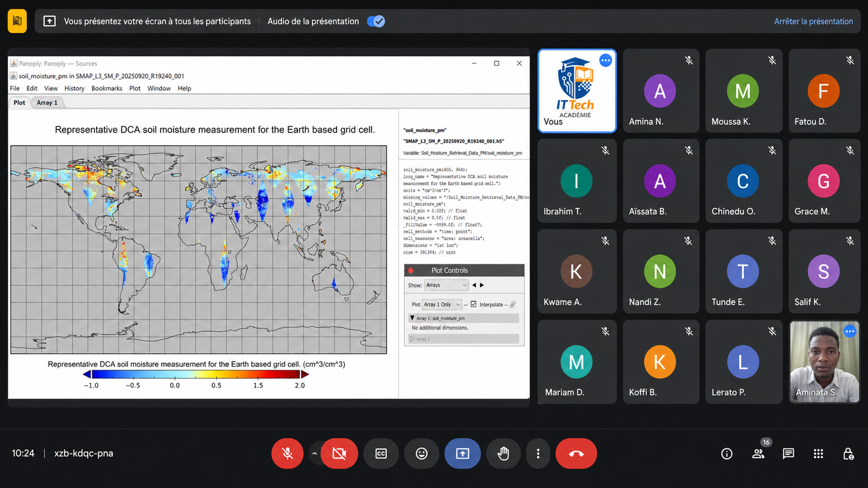
Task: Click left arrow of the color scale bar
Action: pyautogui.click(x=87, y=374)
